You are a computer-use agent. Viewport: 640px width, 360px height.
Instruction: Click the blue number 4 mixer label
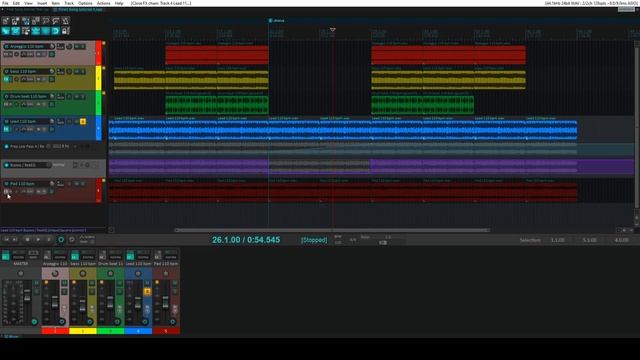pyautogui.click(x=138, y=331)
